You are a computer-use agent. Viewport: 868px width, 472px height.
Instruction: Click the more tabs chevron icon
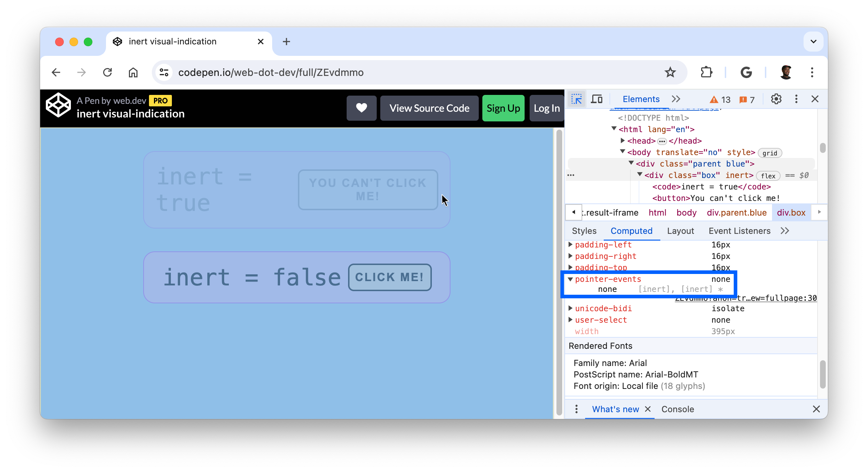pyautogui.click(x=676, y=99)
